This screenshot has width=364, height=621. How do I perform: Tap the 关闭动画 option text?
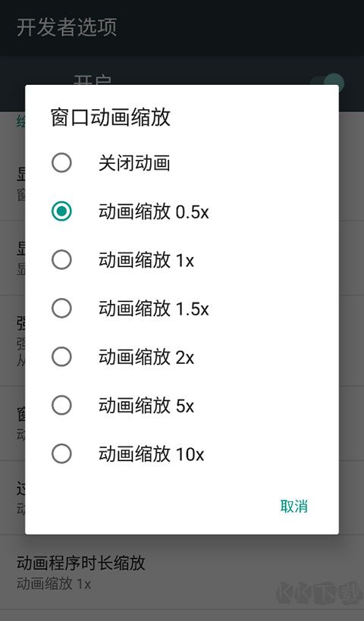click(x=134, y=163)
